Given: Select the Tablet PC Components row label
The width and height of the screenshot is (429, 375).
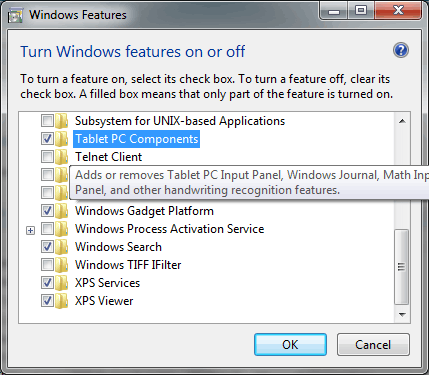Looking at the screenshot, I should click(x=137, y=139).
